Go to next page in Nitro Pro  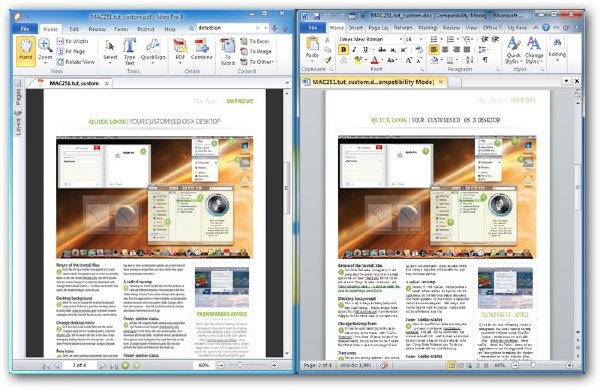(x=102, y=365)
